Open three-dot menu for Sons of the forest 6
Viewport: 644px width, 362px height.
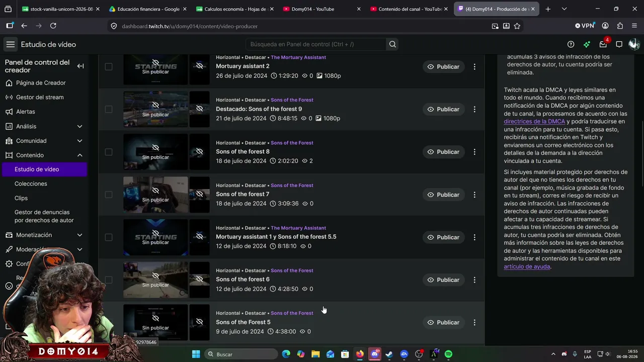point(474,280)
